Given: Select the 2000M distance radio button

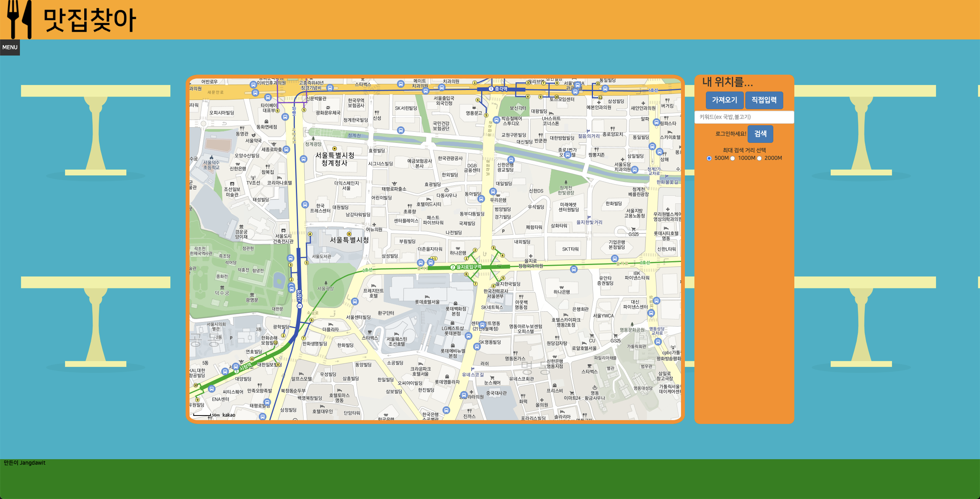Looking at the screenshot, I should click(759, 159).
